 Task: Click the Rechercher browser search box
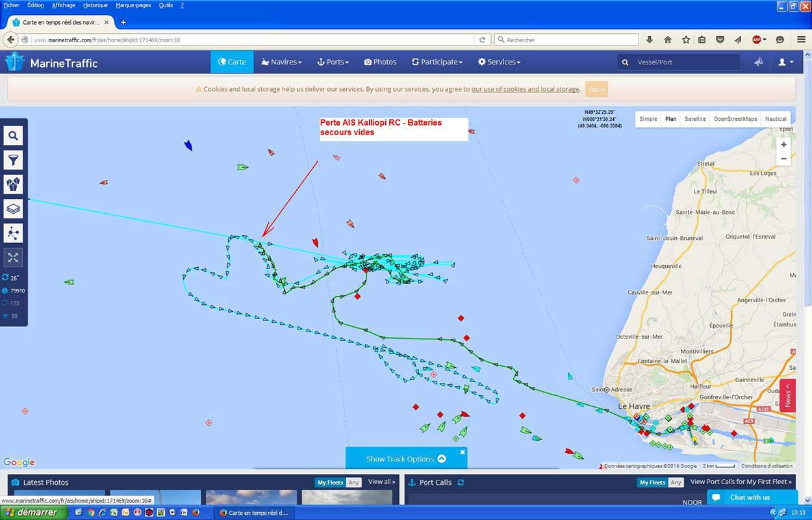pyautogui.click(x=566, y=40)
